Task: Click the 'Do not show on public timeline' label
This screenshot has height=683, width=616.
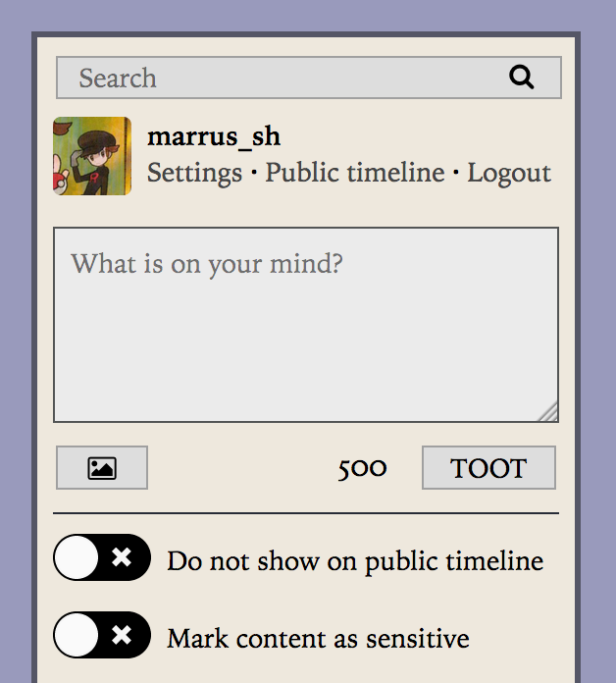Action: click(355, 561)
